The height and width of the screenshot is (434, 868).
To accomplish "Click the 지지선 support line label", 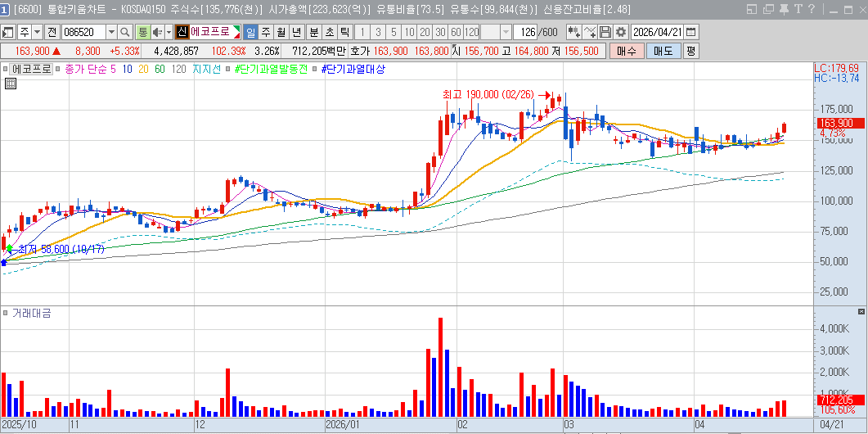I will [x=206, y=70].
